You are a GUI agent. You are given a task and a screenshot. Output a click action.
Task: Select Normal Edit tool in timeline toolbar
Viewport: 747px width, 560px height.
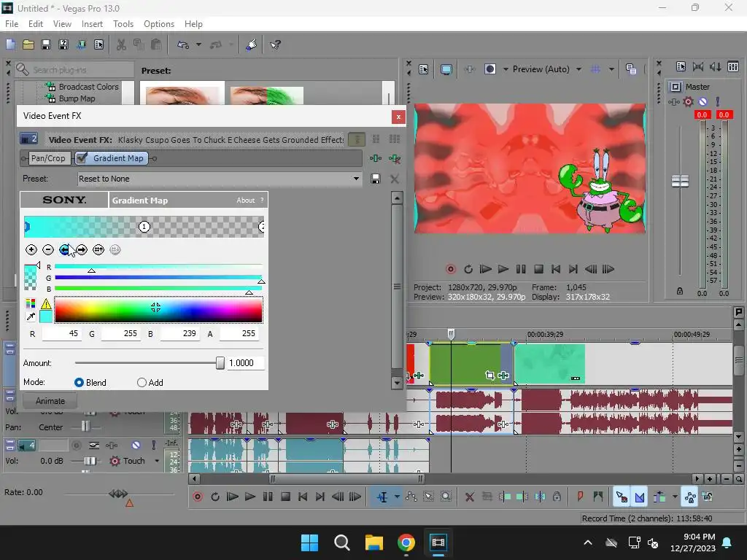pos(382,497)
